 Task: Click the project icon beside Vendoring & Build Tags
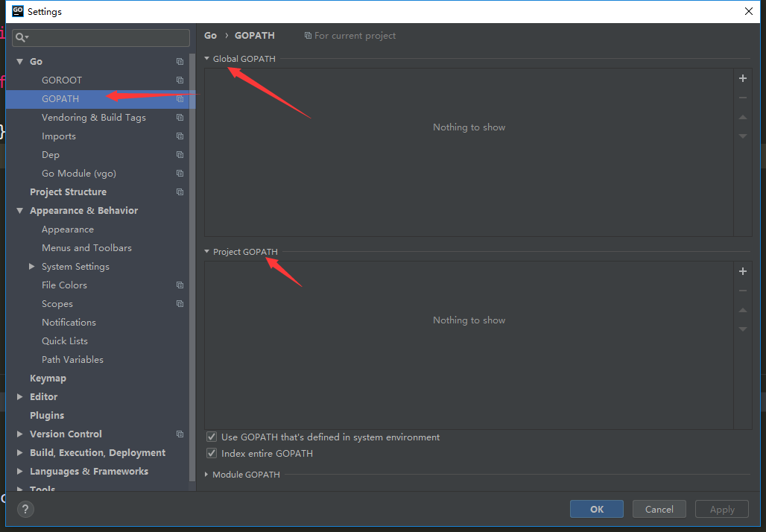pos(180,117)
